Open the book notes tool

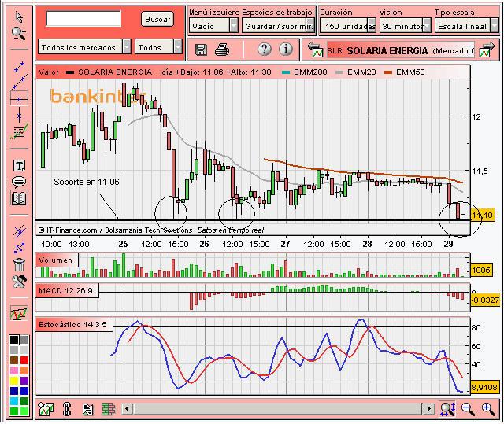[x=19, y=198]
